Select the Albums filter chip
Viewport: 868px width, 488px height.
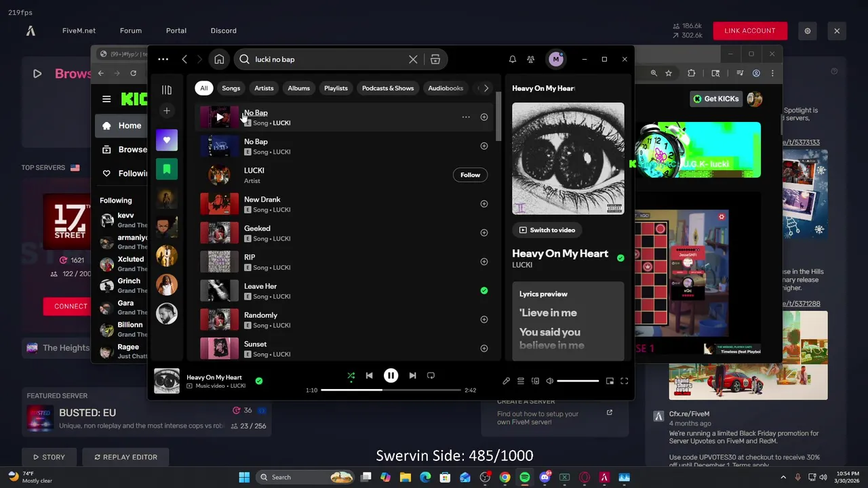[x=298, y=88]
